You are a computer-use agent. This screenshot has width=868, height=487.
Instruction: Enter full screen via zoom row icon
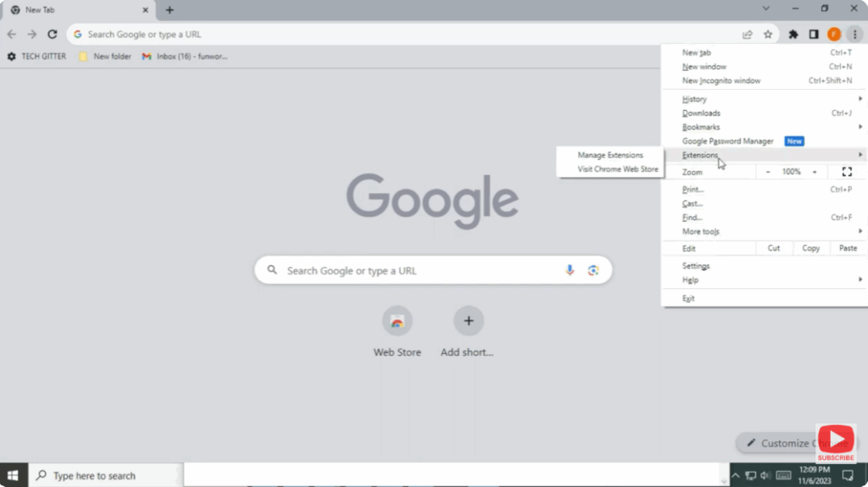point(847,172)
